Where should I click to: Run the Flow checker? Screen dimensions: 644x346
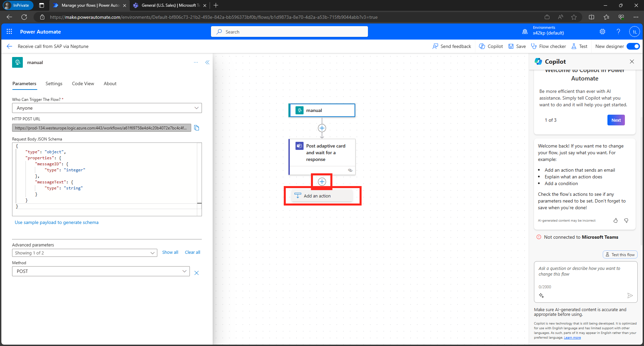pyautogui.click(x=548, y=46)
